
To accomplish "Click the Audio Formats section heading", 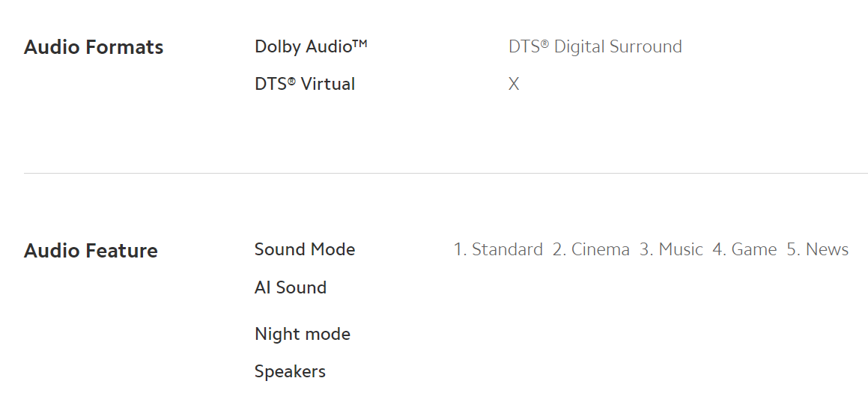I will 94,47.
